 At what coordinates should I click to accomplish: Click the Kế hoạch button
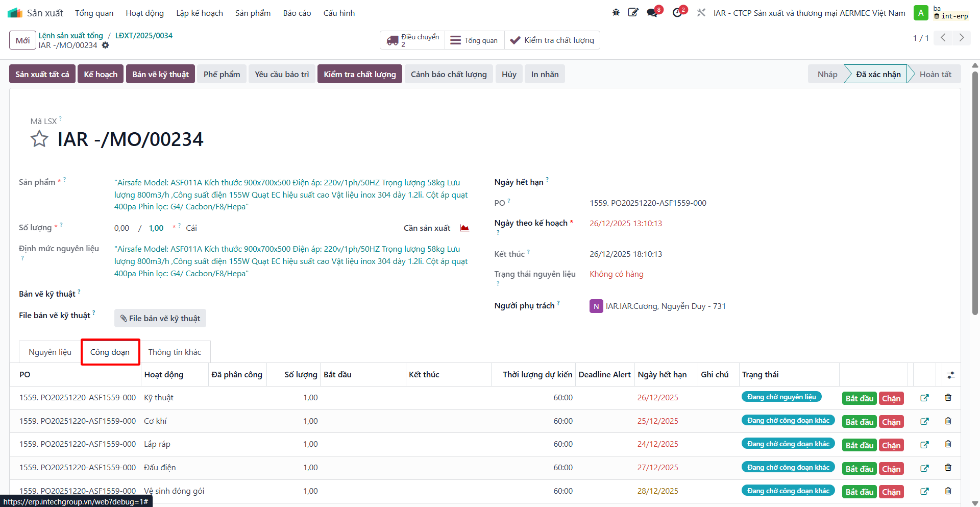click(x=101, y=74)
